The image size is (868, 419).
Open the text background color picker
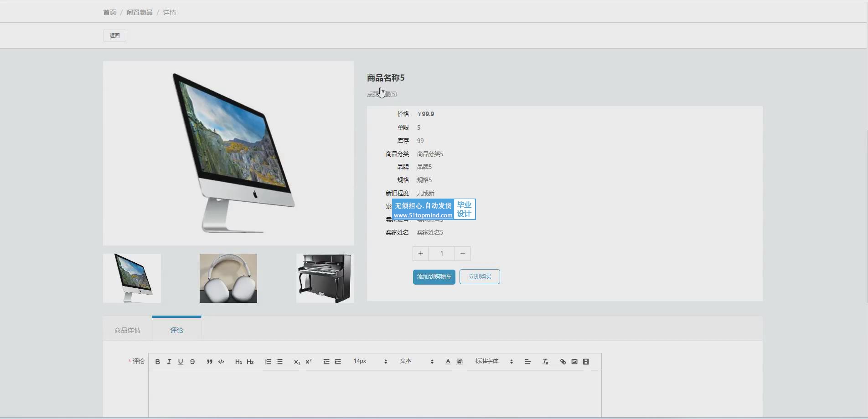(x=460, y=362)
